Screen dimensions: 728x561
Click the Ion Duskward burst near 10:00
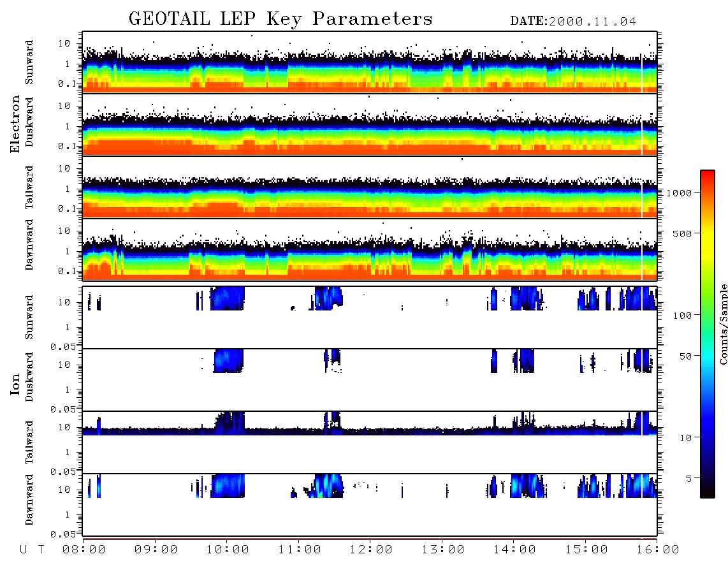228,361
